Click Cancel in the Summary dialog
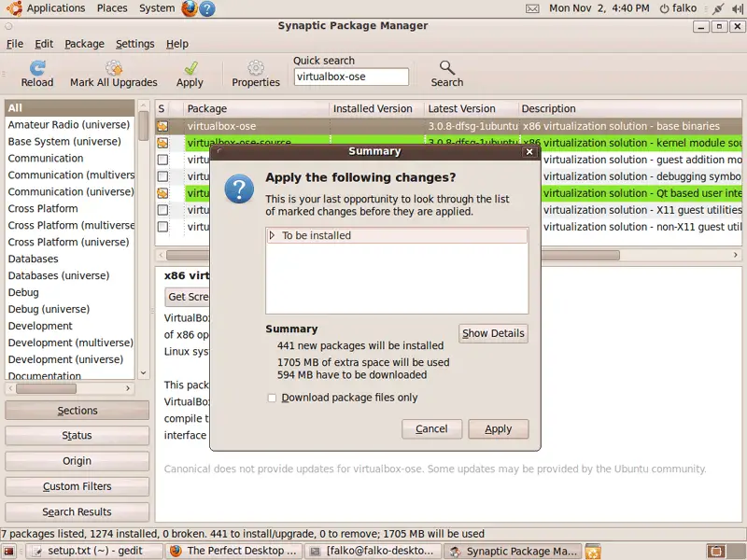747x560 pixels. point(431,429)
